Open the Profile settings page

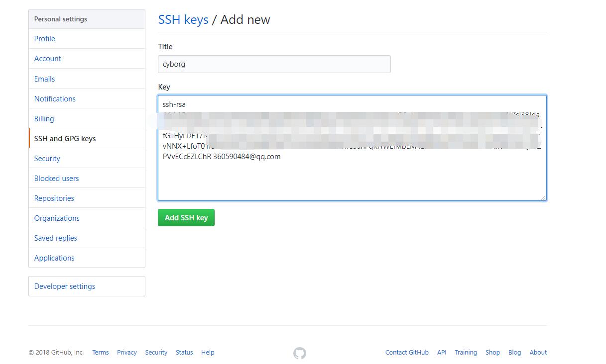(x=87, y=39)
